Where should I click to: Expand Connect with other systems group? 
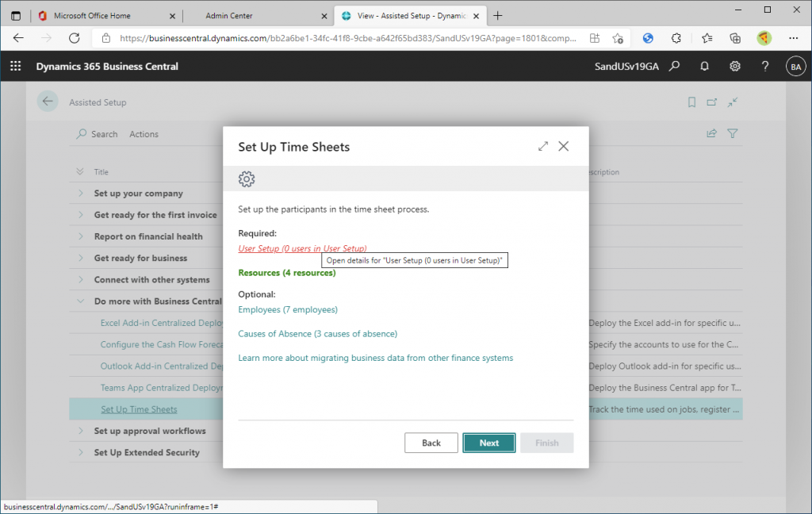[81, 279]
